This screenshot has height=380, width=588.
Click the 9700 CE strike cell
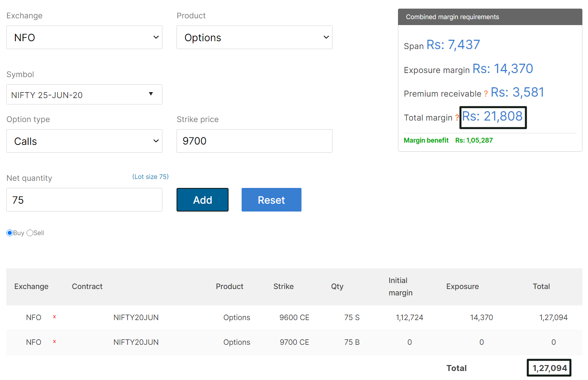click(x=294, y=342)
